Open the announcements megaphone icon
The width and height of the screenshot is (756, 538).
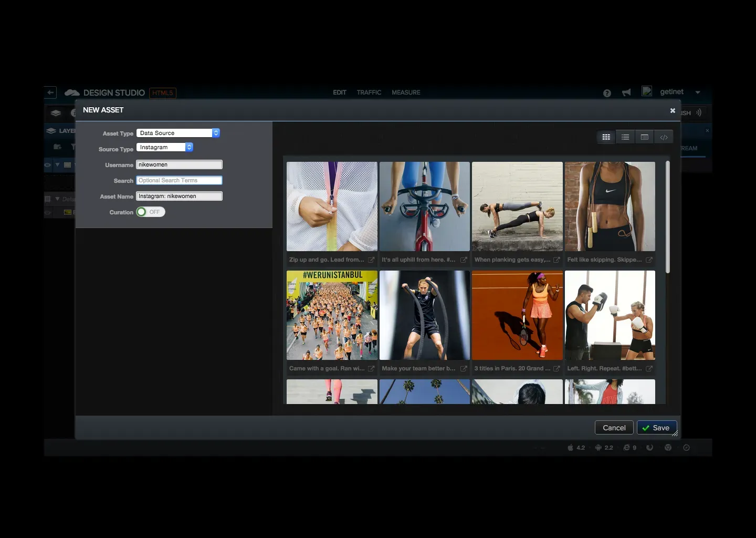pyautogui.click(x=626, y=92)
